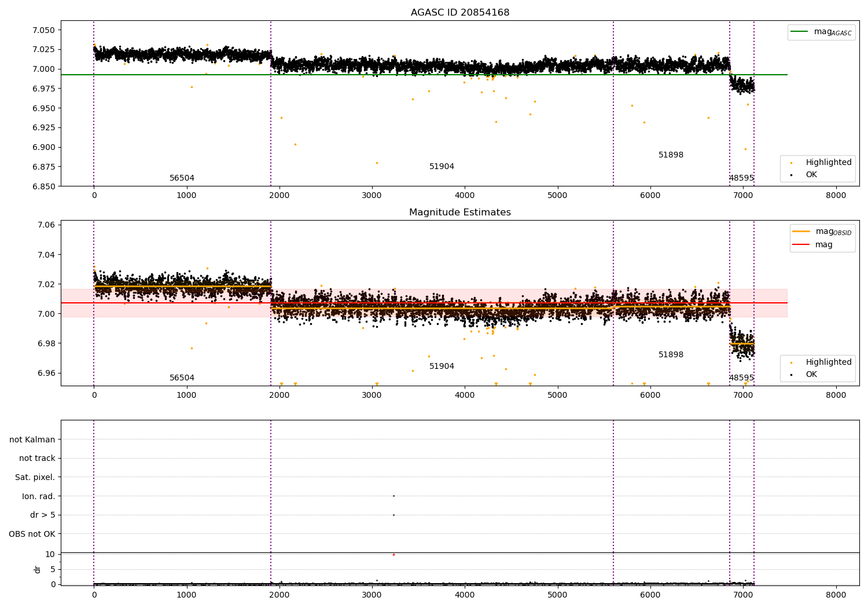Click the 10 tick on the dr axis
868x608 pixels.
point(50,555)
